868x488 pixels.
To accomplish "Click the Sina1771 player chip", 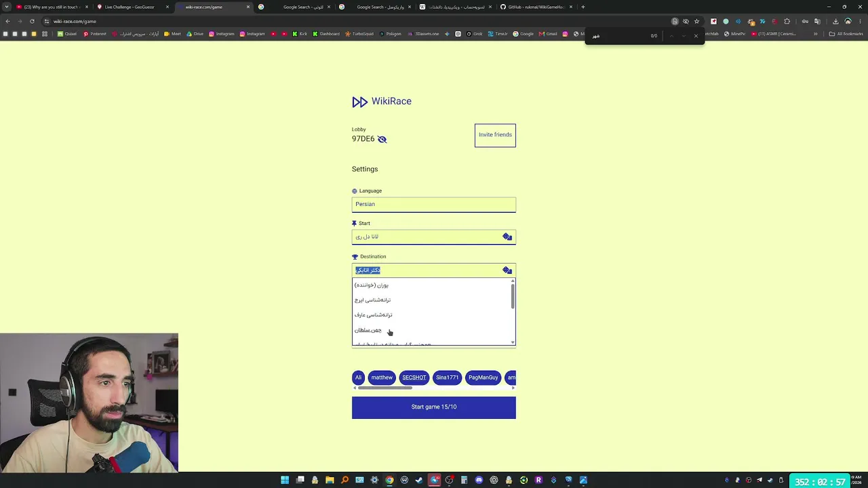I will 447,378.
